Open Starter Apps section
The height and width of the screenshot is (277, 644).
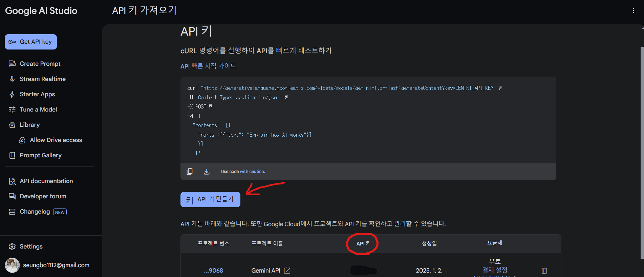pyautogui.click(x=37, y=94)
